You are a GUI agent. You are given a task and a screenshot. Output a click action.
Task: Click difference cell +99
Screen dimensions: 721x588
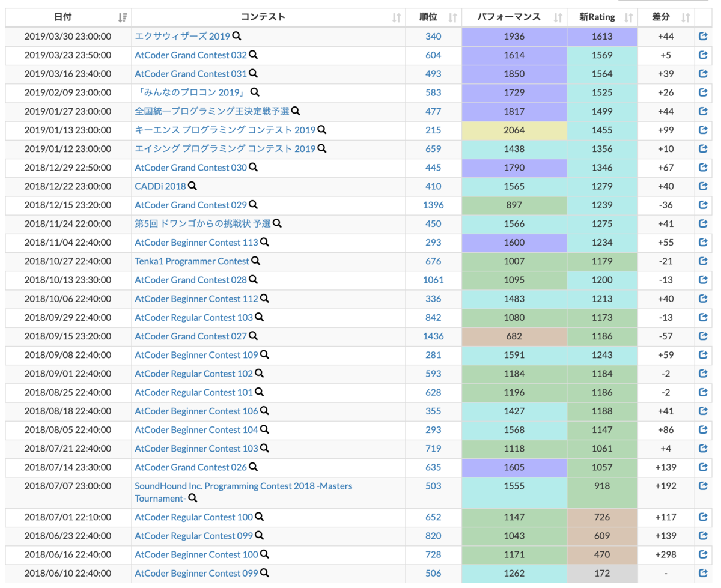[x=666, y=130]
